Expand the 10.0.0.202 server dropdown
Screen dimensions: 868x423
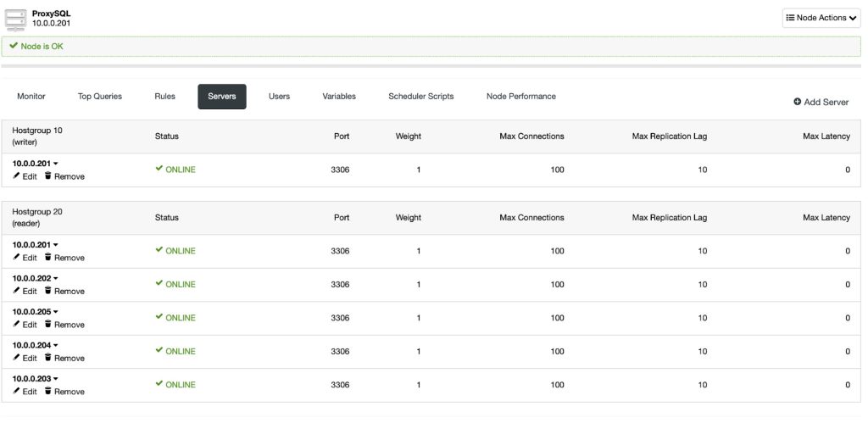point(55,279)
